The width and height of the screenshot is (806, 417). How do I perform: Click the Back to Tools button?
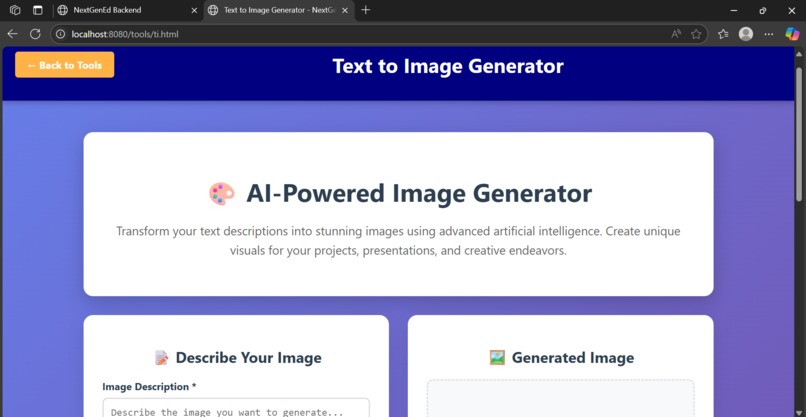pyautogui.click(x=64, y=65)
